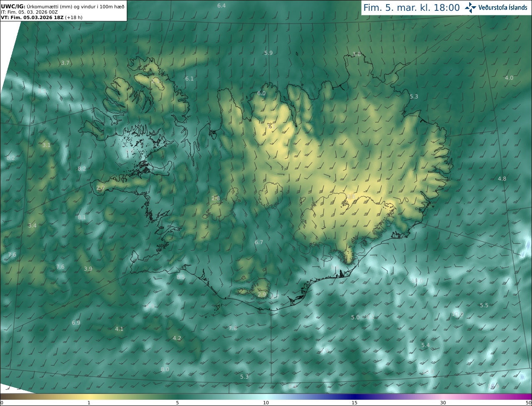Image resolution: width=532 pixels, height=406 pixels.
Task: Click the map value 2.9
Action: pyautogui.click(x=262, y=295)
